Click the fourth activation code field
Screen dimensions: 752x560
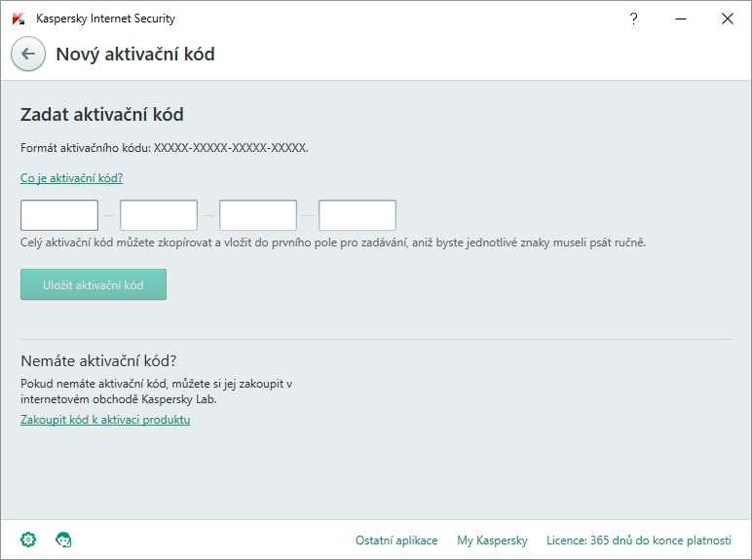[357, 215]
